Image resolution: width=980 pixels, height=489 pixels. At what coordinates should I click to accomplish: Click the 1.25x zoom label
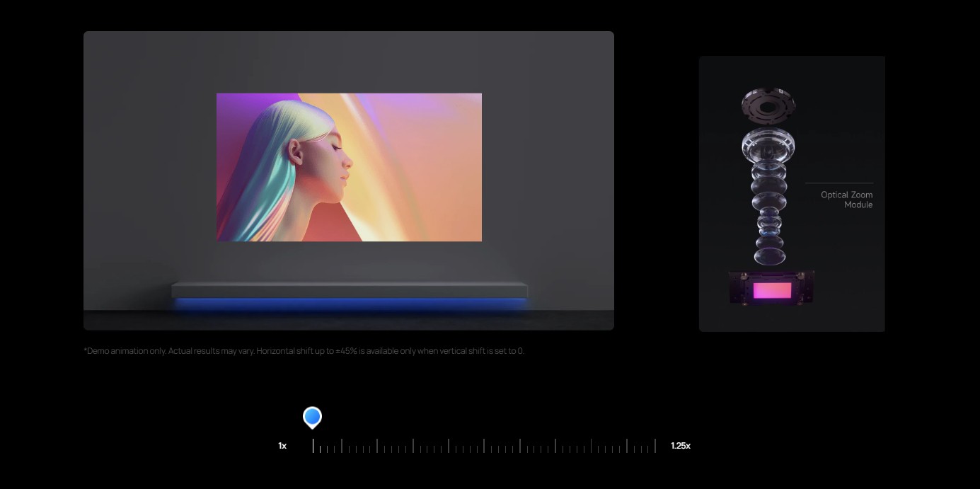pyautogui.click(x=680, y=446)
